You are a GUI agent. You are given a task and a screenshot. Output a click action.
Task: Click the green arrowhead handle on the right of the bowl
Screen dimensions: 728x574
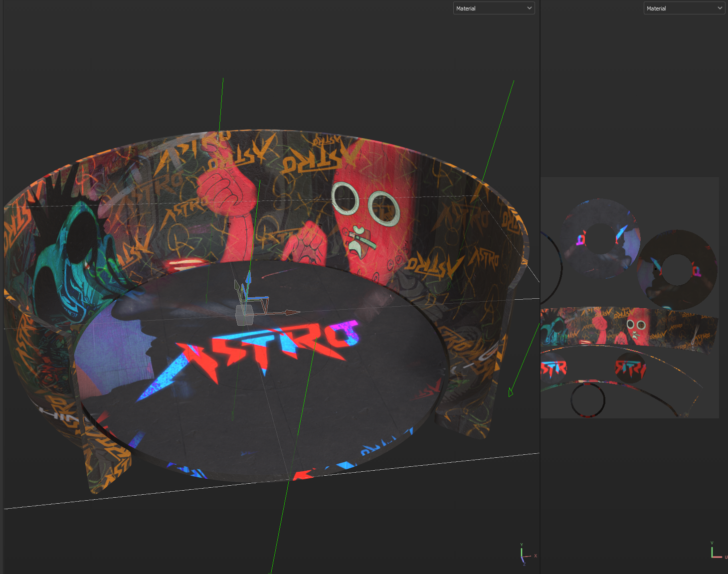[511, 393]
